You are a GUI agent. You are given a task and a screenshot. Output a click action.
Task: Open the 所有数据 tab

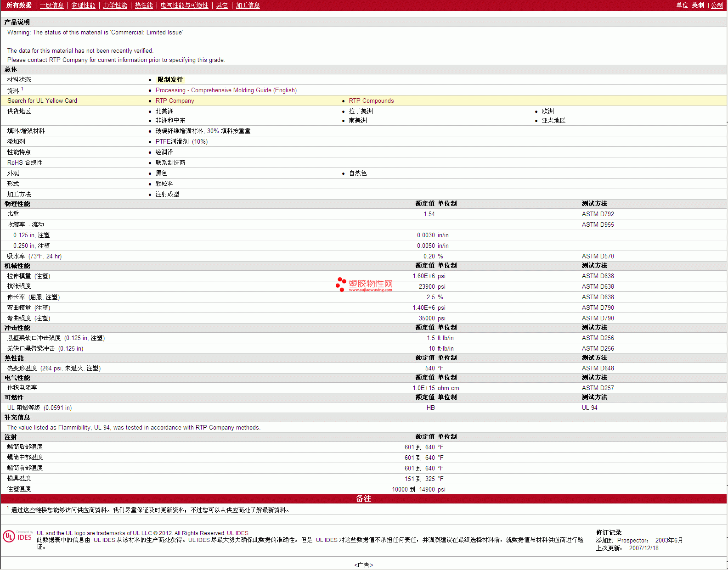[19, 6]
